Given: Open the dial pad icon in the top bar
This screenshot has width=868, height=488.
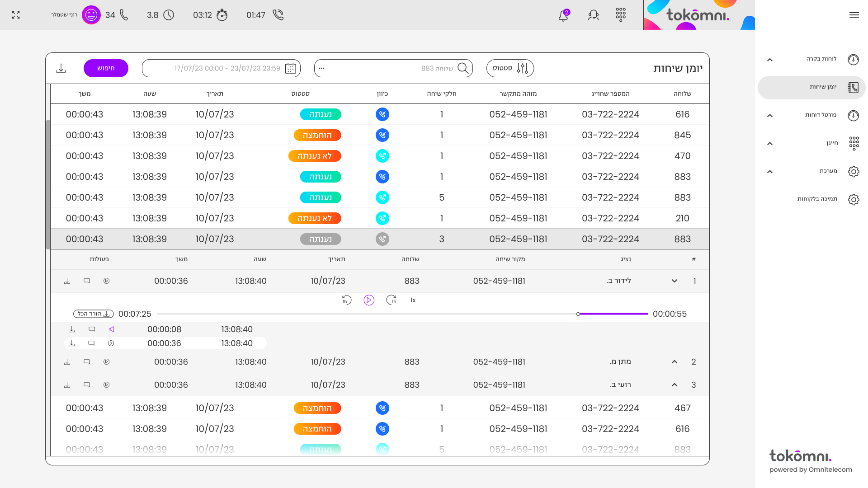Looking at the screenshot, I should 621,15.
